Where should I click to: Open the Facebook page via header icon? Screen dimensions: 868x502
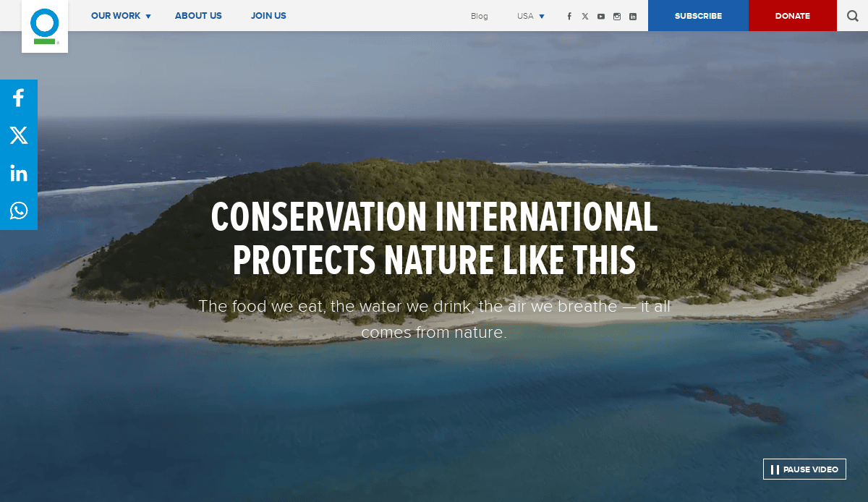pyautogui.click(x=569, y=15)
